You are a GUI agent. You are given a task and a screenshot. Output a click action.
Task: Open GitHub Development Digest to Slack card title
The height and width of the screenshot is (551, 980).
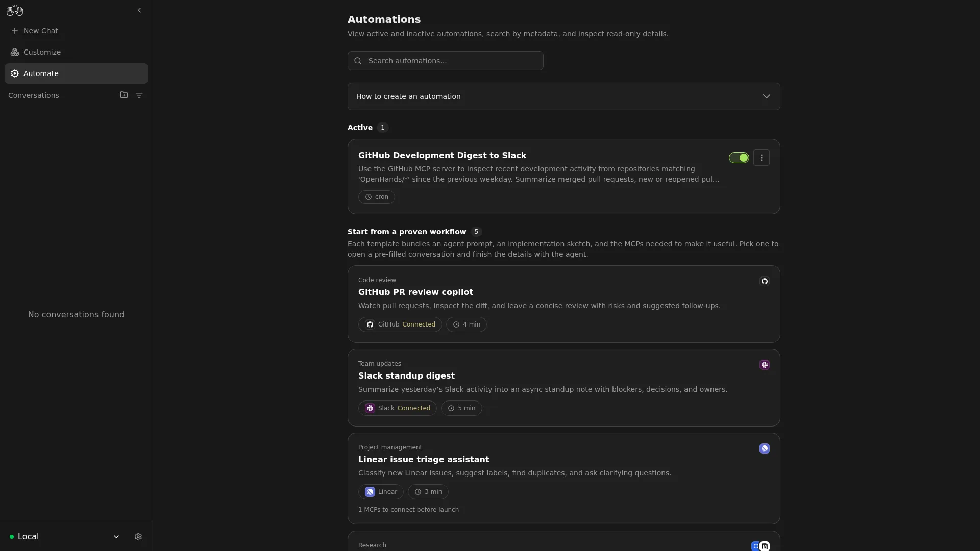click(x=442, y=155)
